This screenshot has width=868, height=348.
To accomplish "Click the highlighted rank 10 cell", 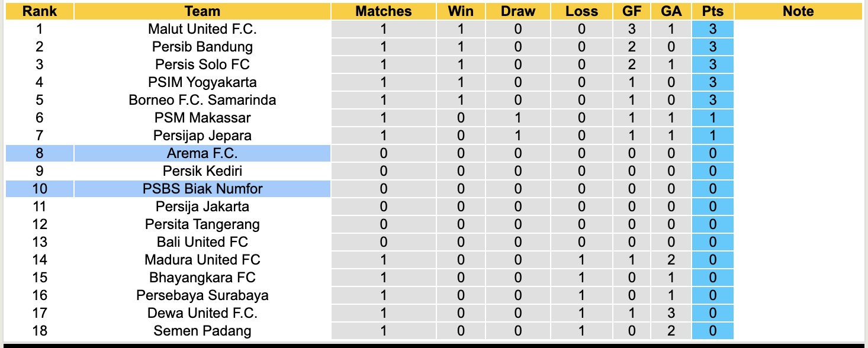I will (x=40, y=189).
